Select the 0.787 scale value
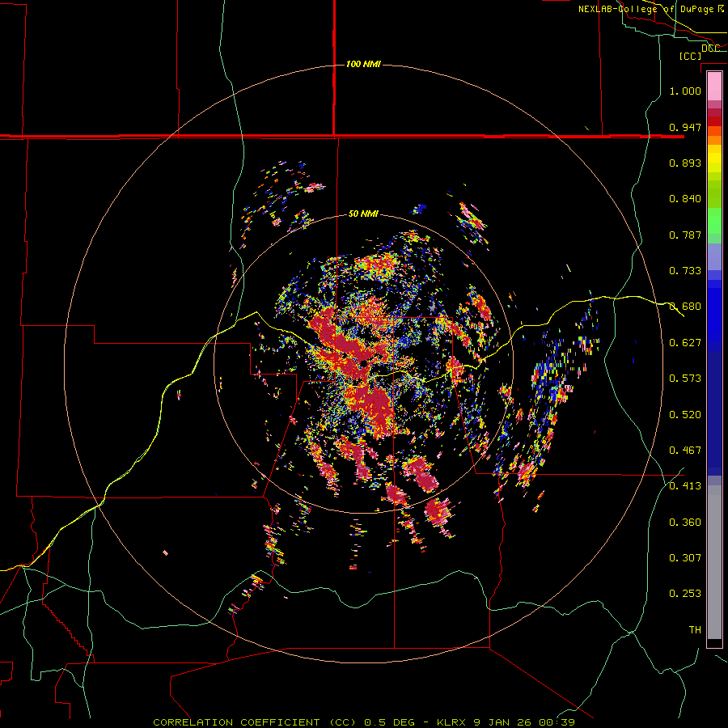728x728 pixels. 685,235
